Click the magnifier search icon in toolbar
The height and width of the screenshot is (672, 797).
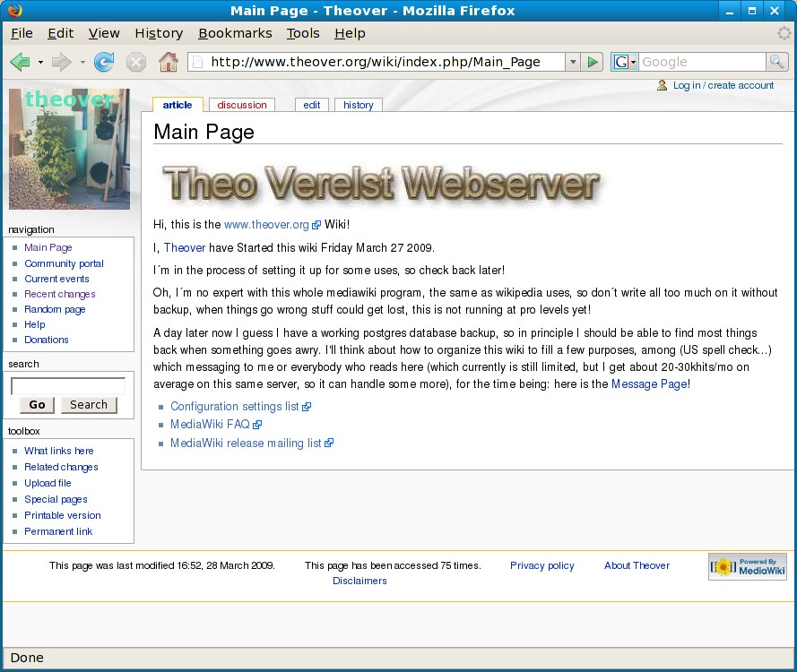tap(776, 62)
